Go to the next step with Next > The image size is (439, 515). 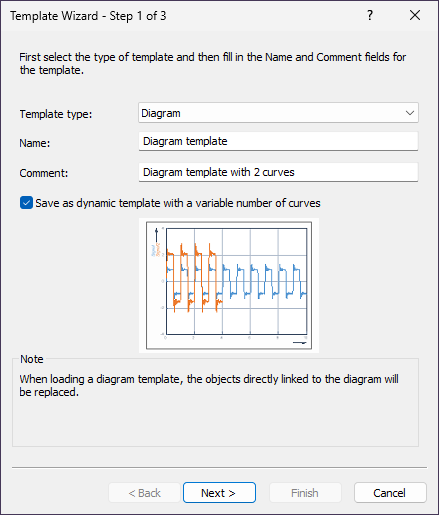point(219,493)
